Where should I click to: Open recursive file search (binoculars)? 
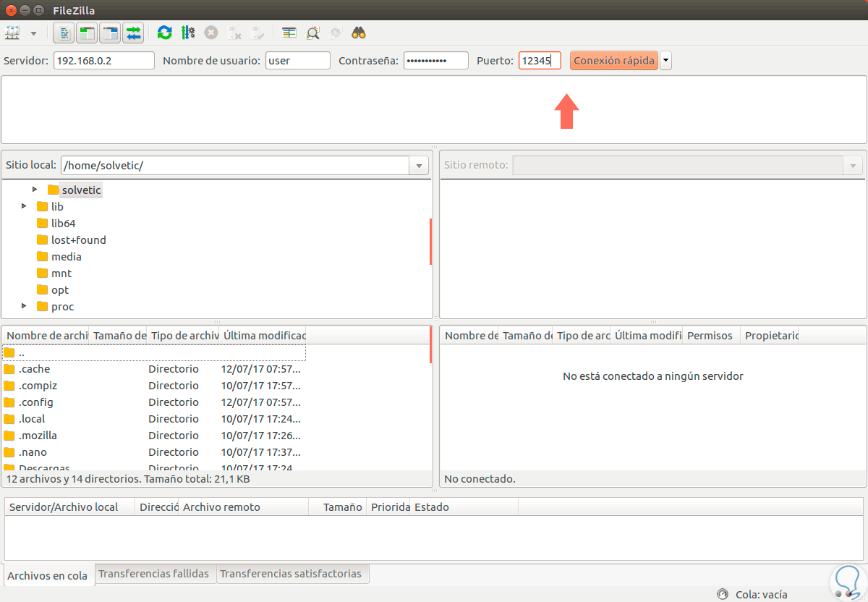tap(359, 33)
